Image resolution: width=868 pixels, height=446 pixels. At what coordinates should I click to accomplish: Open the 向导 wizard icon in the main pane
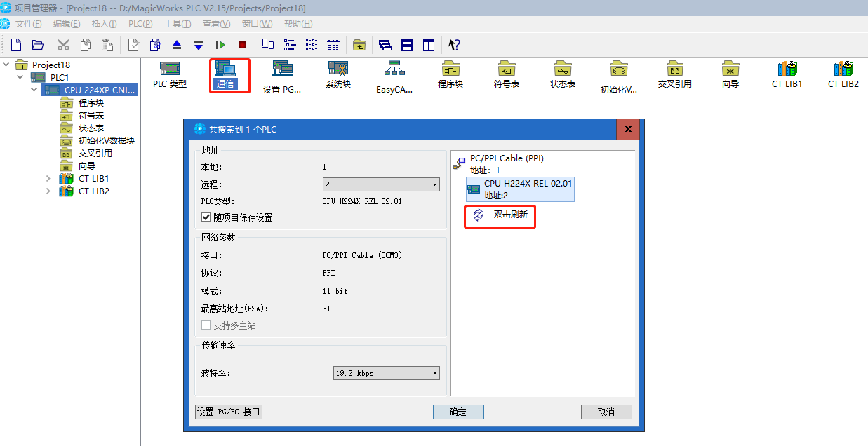click(x=731, y=74)
